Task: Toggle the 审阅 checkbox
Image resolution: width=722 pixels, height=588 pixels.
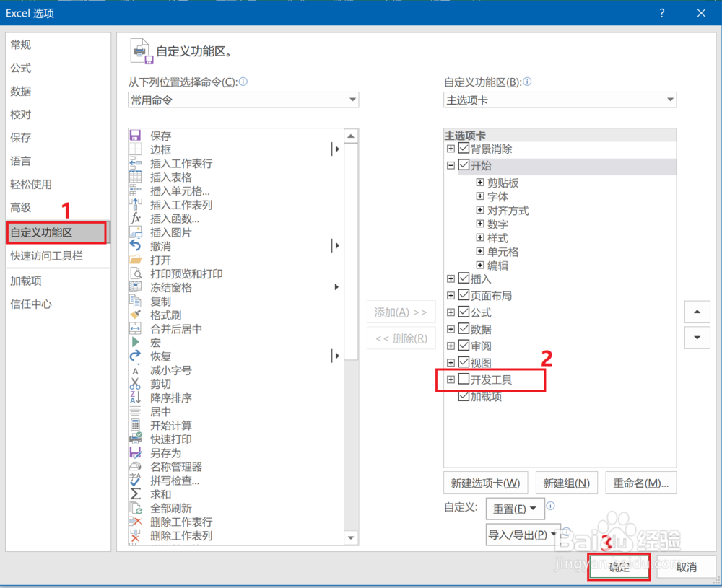Action: pos(464,345)
